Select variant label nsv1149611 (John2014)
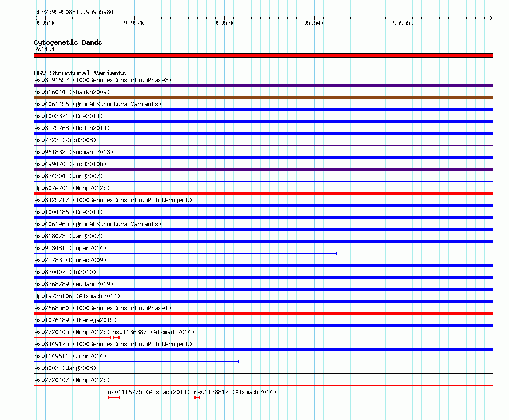The height and width of the screenshot is (420, 509). (x=70, y=356)
